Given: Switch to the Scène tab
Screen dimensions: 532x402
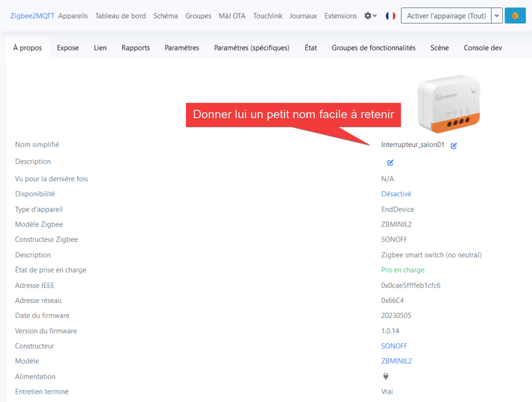Looking at the screenshot, I should 440,48.
